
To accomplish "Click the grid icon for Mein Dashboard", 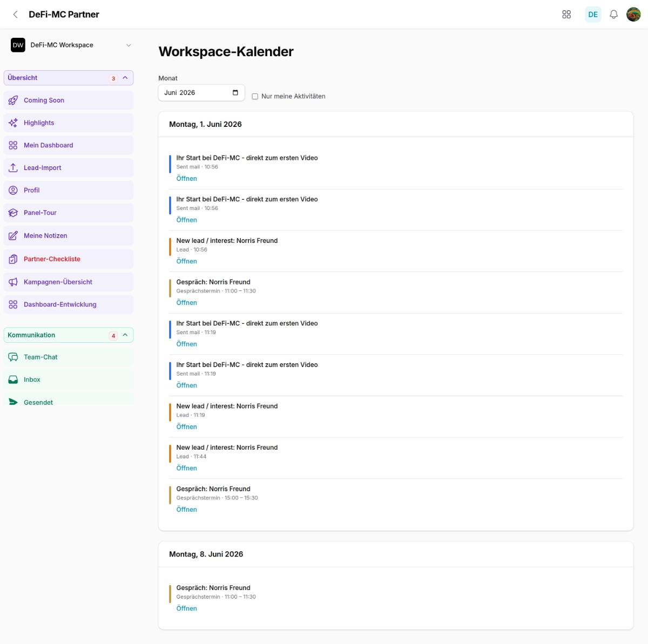I will click(x=13, y=145).
